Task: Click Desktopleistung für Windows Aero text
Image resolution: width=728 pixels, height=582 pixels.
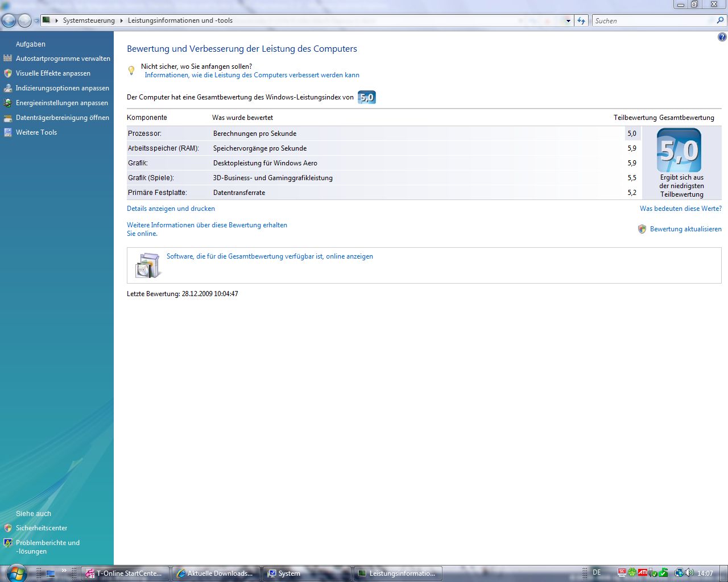Action: [265, 163]
